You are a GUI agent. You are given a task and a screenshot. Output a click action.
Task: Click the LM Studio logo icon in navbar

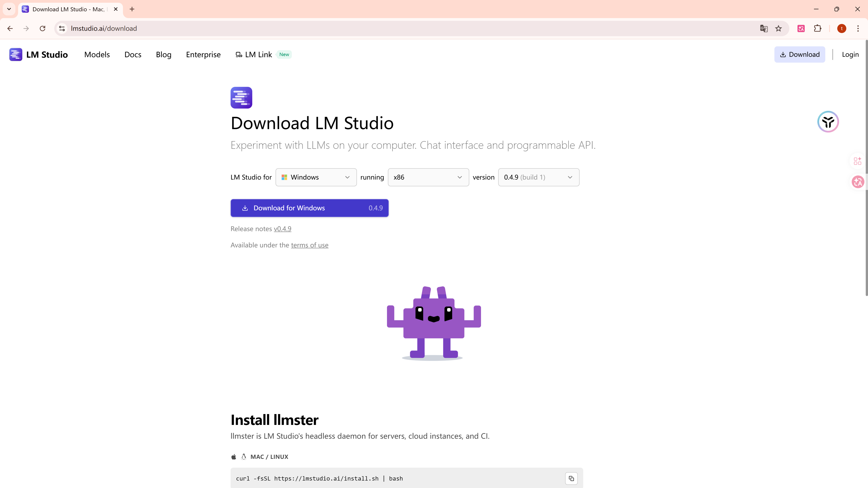click(16, 54)
